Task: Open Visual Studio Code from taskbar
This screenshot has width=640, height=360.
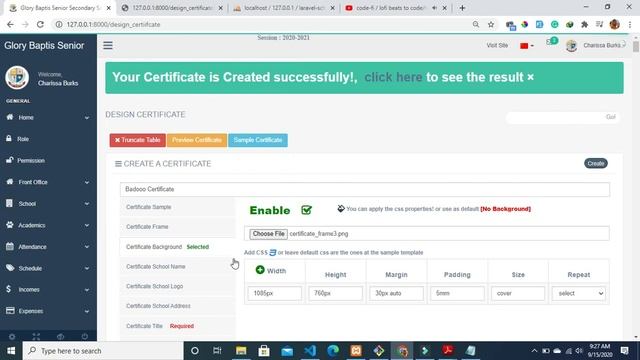Action: 310,351
